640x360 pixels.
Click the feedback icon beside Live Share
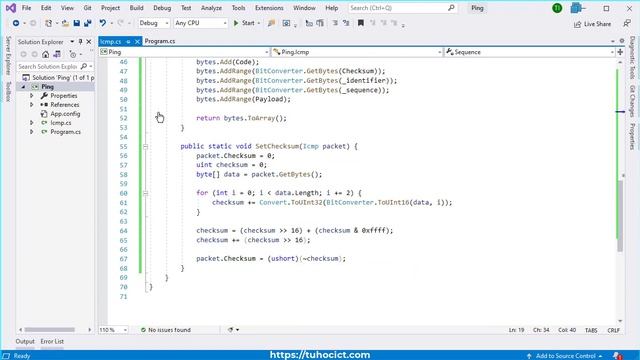tap(627, 24)
